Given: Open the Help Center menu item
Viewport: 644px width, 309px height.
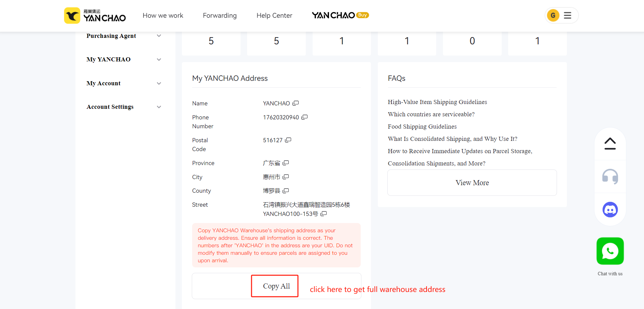Looking at the screenshot, I should [274, 15].
